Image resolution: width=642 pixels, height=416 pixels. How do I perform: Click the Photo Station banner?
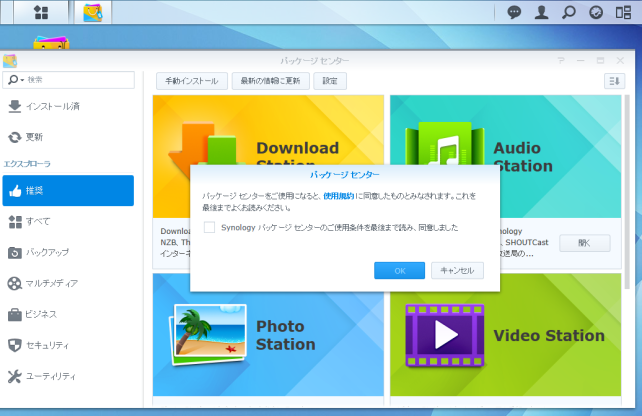(x=268, y=335)
